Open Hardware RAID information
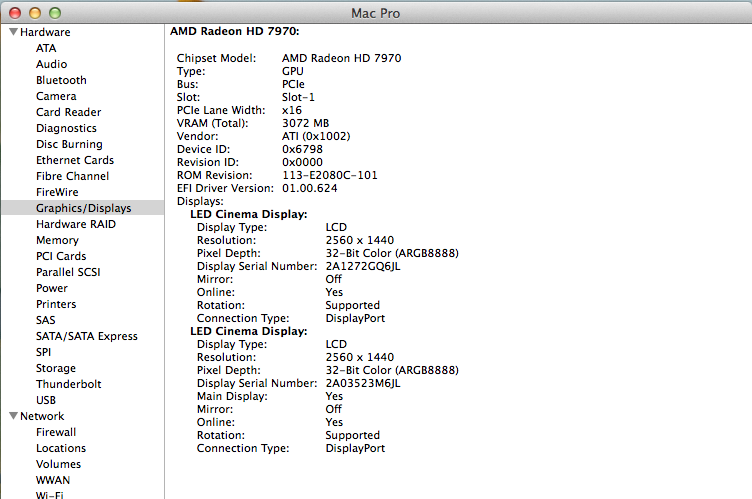Screen dimensions: 752x499 (x=76, y=224)
